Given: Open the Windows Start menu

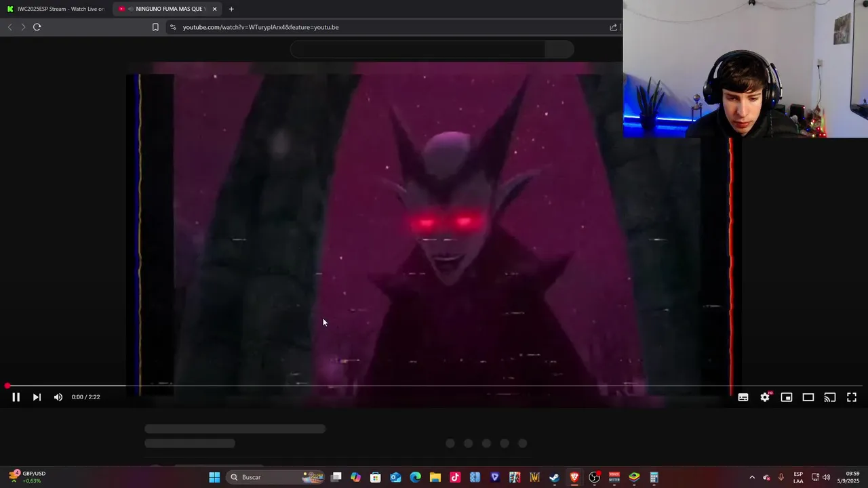Looking at the screenshot, I should pyautogui.click(x=214, y=477).
